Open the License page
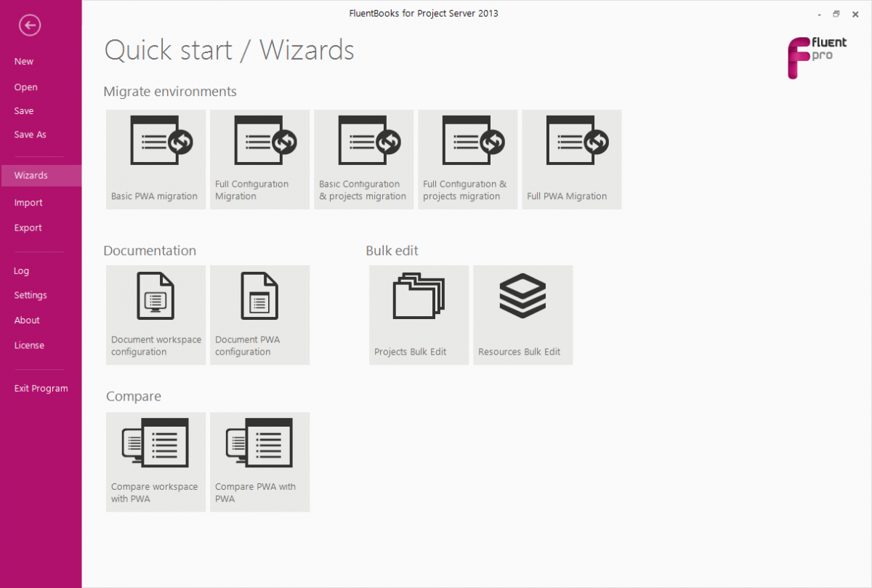 29,345
